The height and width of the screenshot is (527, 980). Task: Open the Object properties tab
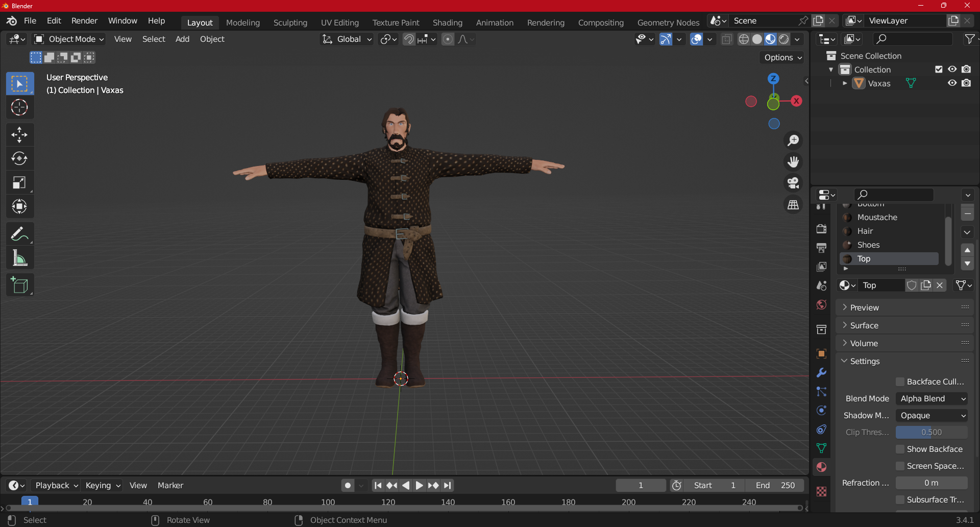pyautogui.click(x=821, y=353)
